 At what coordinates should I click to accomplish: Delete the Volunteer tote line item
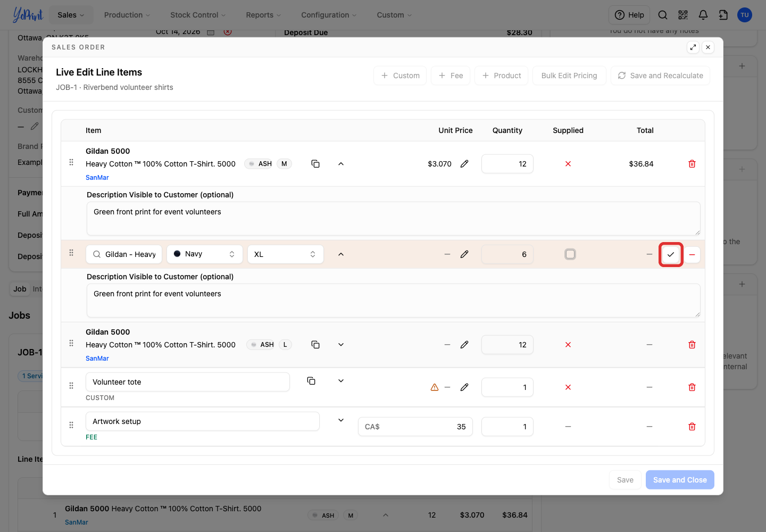coord(692,387)
